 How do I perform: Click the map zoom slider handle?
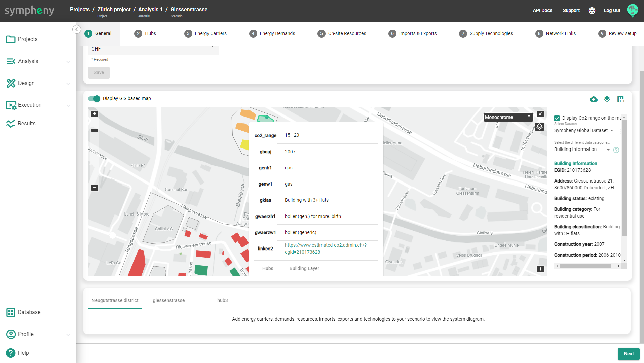95,130
